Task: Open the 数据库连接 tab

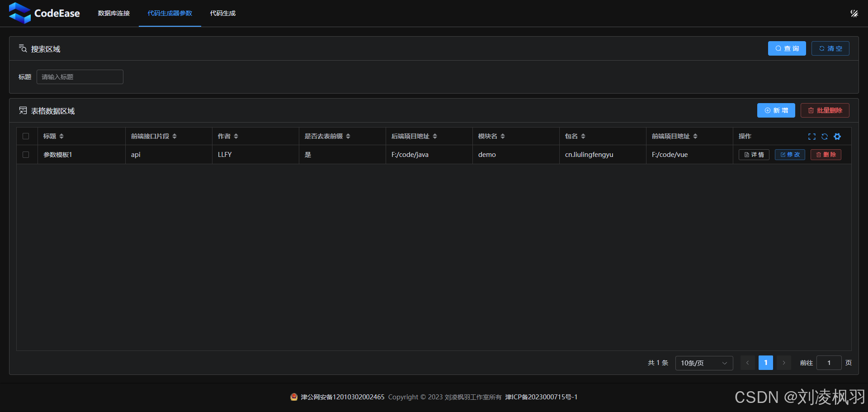Action: tap(114, 13)
